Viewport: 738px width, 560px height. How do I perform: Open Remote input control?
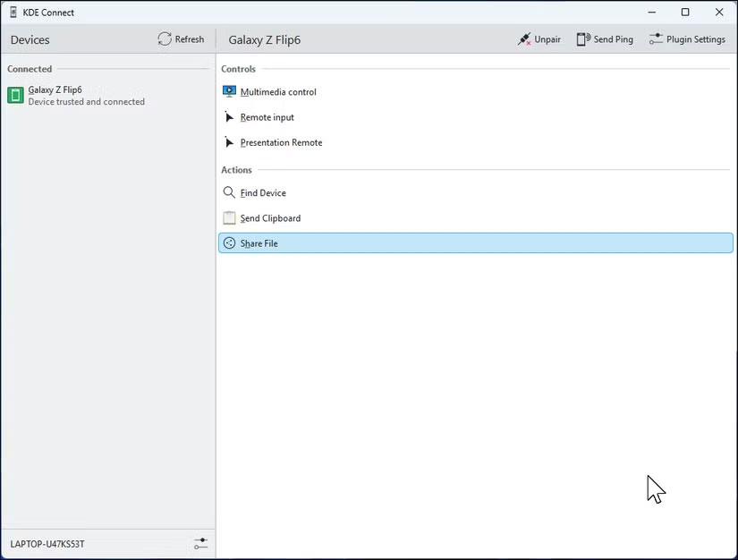pos(267,117)
